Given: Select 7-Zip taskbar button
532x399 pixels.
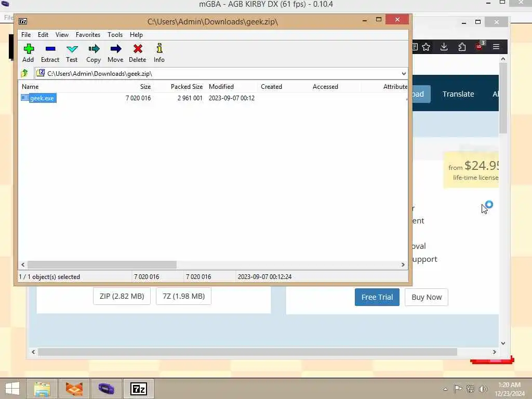Looking at the screenshot, I should coord(138,389).
